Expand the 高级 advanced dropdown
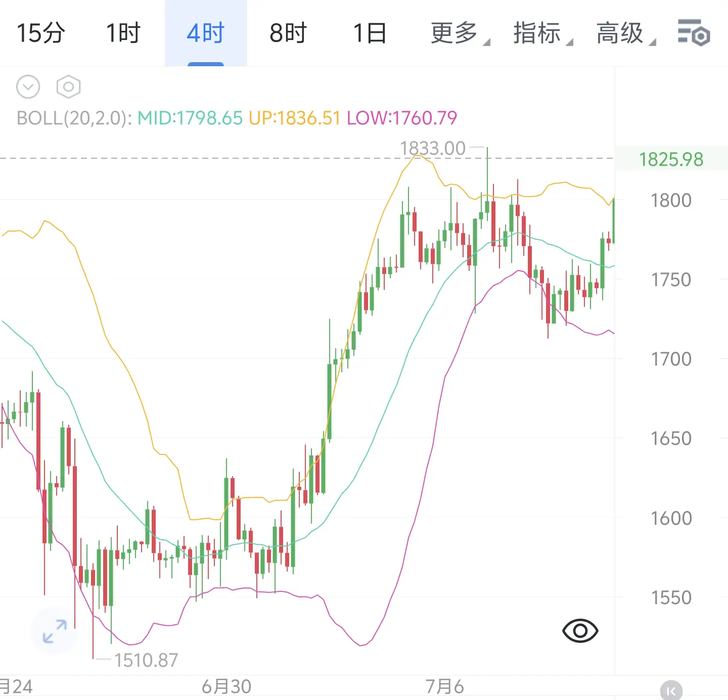This screenshot has height=700, width=728. (x=625, y=33)
